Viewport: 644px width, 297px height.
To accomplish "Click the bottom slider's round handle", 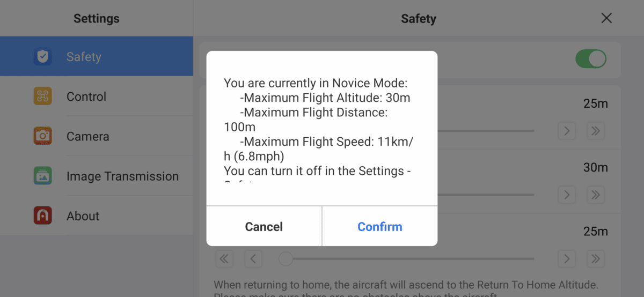I will point(286,259).
